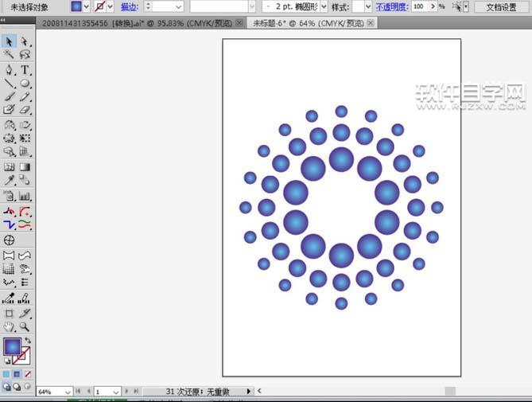Swap fill and stroke colors
Image resolution: width=532 pixels, height=402 pixels.
[x=28, y=341]
